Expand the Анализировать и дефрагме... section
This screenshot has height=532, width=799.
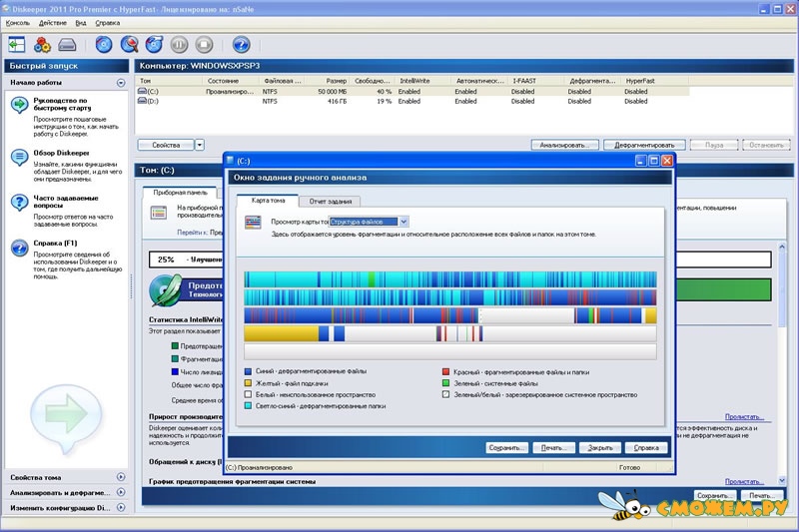coord(121,492)
